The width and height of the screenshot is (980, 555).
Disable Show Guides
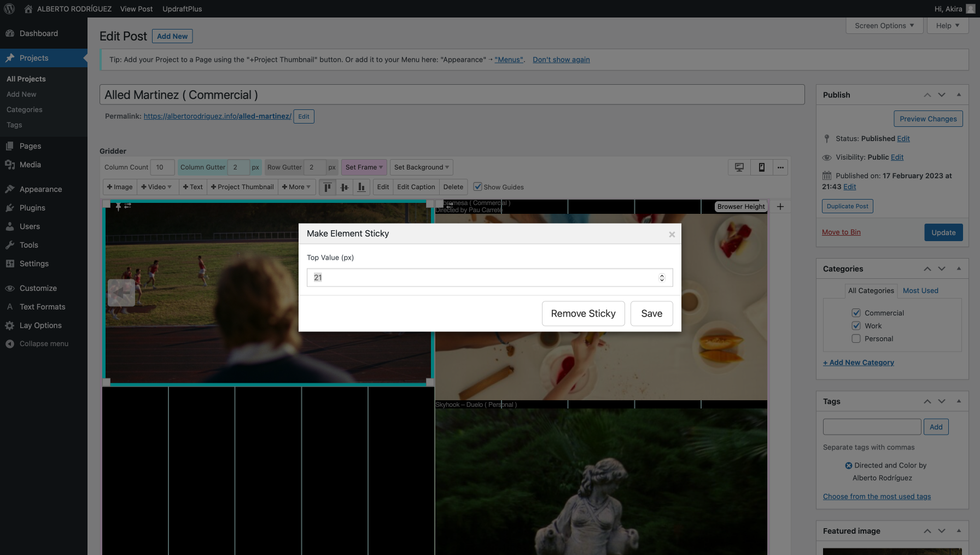(x=478, y=186)
